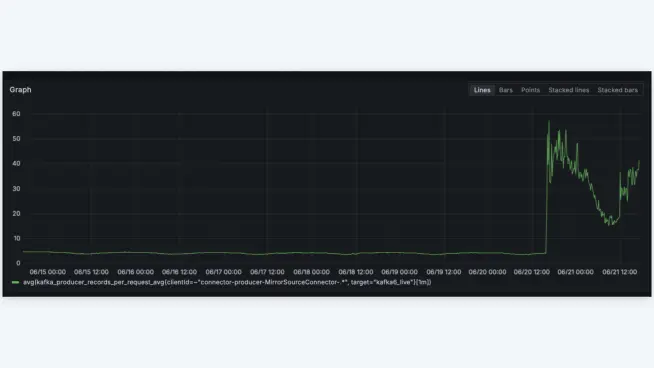
Task: Click the Graph panel title
Action: (20, 90)
